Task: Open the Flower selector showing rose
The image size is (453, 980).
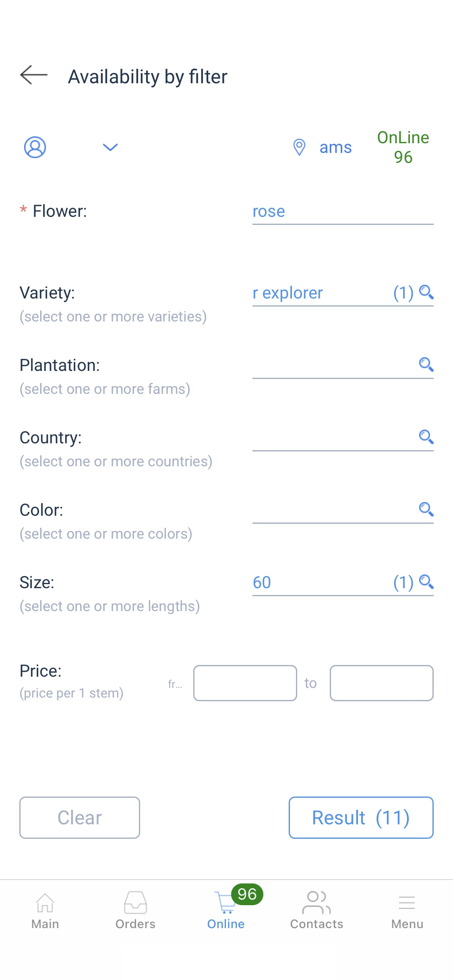Action: pyautogui.click(x=342, y=212)
